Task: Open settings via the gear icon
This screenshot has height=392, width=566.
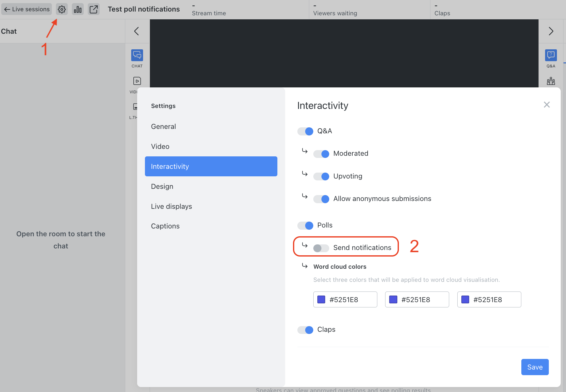Action: [x=62, y=9]
